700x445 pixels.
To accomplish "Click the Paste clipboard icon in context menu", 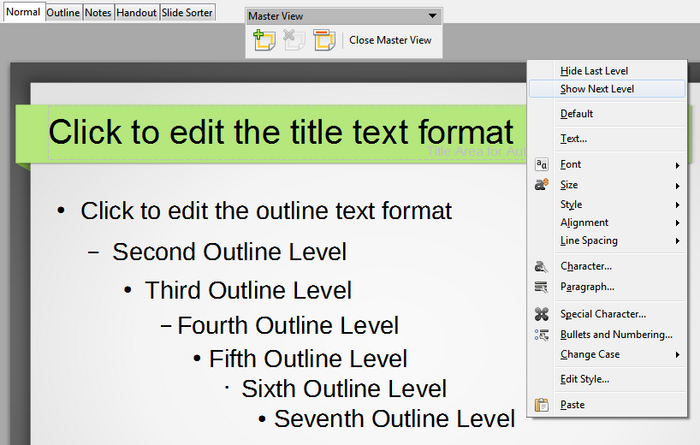I will click(x=541, y=405).
